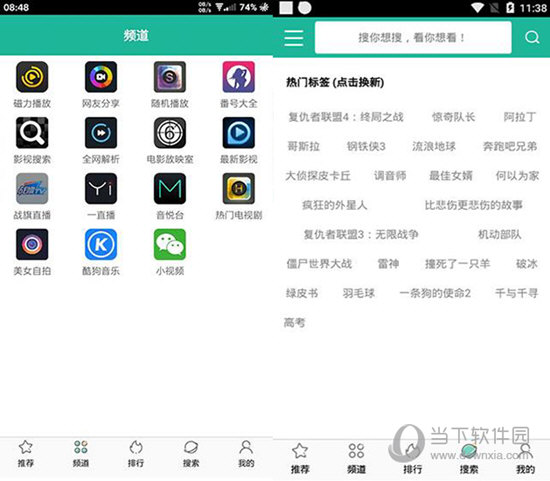Open the 热门电视剧 channel icon
Viewport: 550px width, 481px height.
(239, 188)
